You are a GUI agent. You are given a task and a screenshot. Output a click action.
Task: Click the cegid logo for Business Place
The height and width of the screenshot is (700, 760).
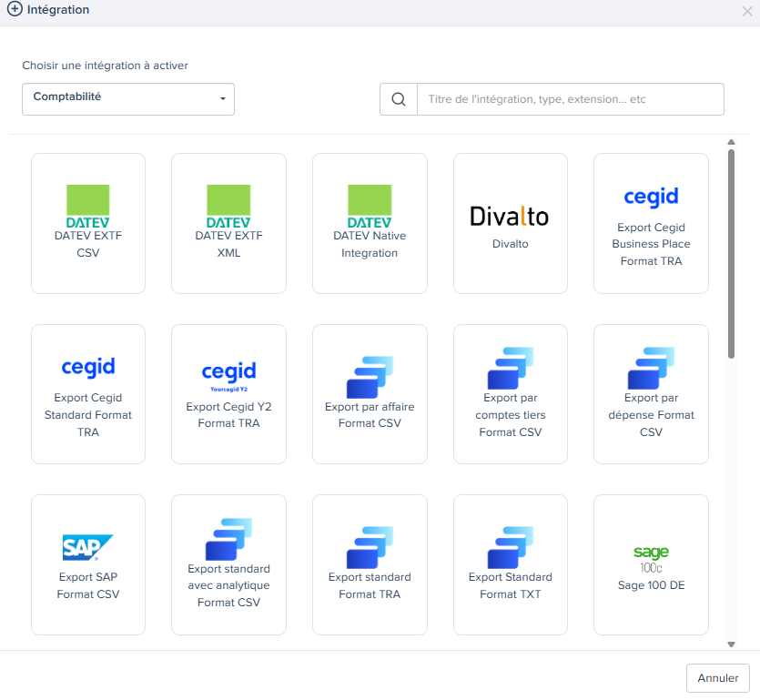(x=651, y=197)
